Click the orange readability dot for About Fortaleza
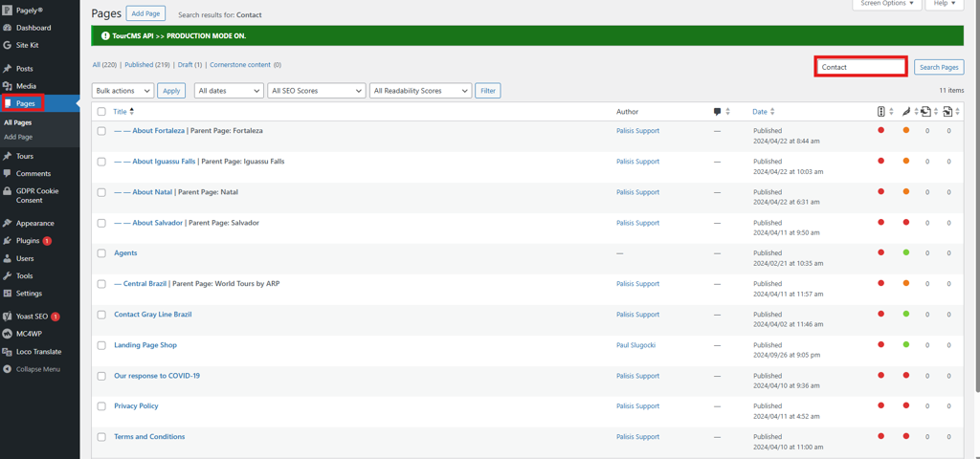Image resolution: width=980 pixels, height=459 pixels. coord(906,130)
